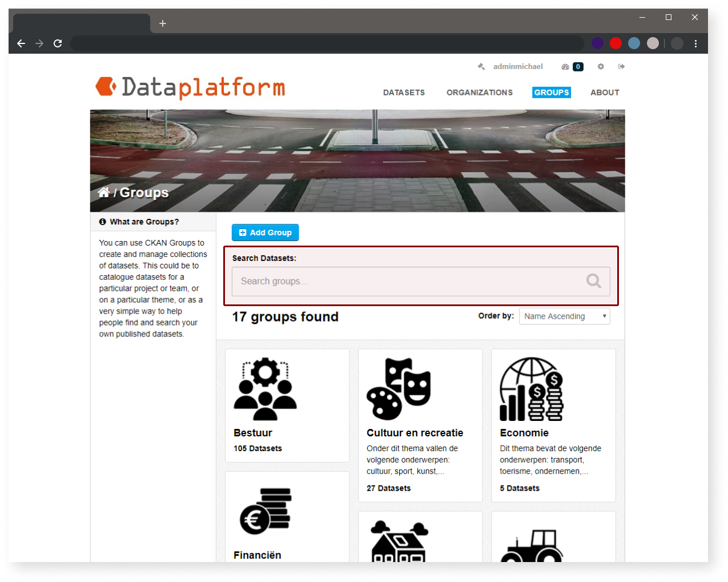Click the What are Groups? heading
This screenshot has height=582, width=728.
(x=144, y=222)
